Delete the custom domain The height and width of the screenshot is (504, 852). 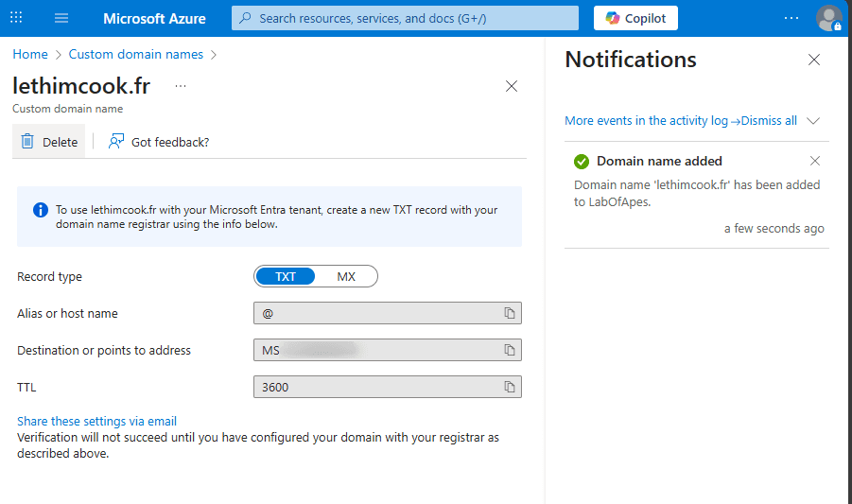click(49, 142)
